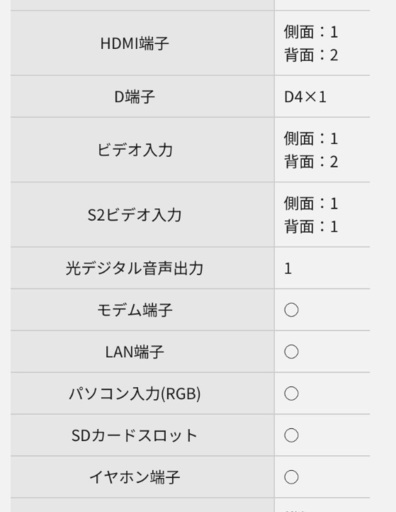
Task: Select the パソコン入力(RGB) label
Action: 135,394
